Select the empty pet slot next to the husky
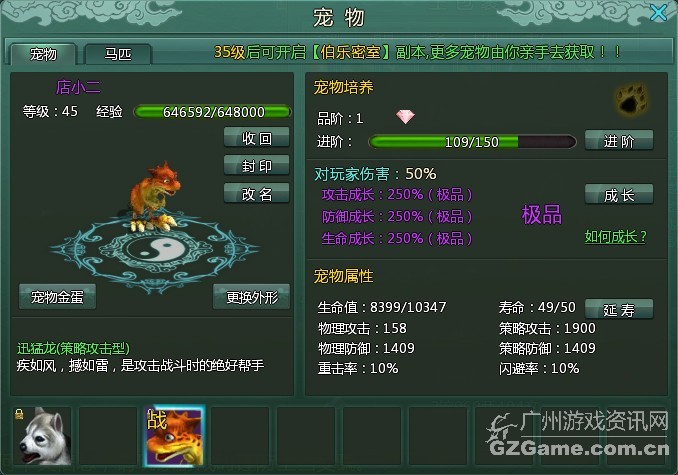This screenshot has height=475, width=678. 108,436
